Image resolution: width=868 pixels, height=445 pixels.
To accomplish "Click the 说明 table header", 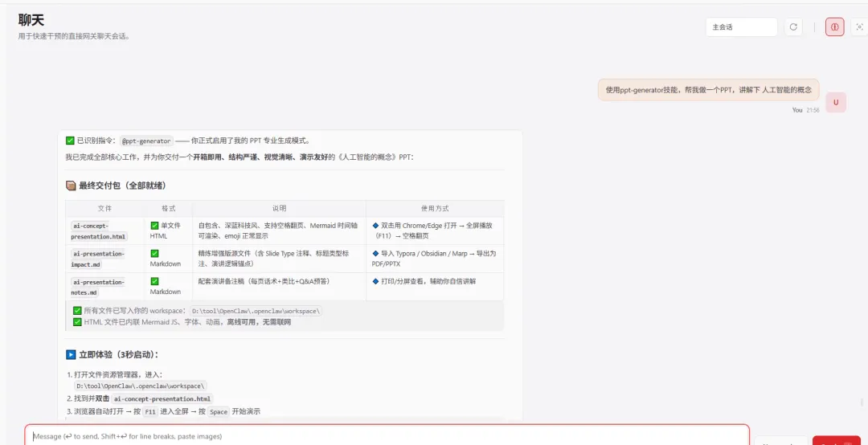I will pos(279,209).
